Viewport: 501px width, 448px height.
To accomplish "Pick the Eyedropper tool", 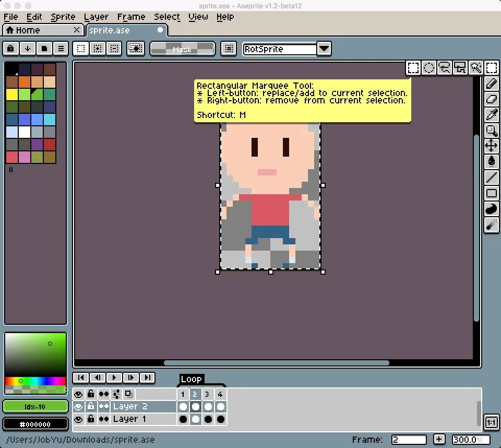I will pos(492,114).
